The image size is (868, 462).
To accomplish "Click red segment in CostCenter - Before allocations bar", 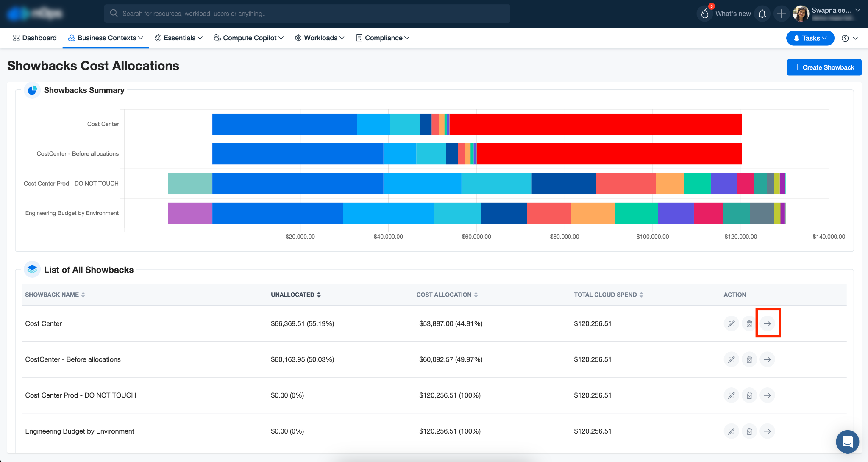I will click(609, 154).
